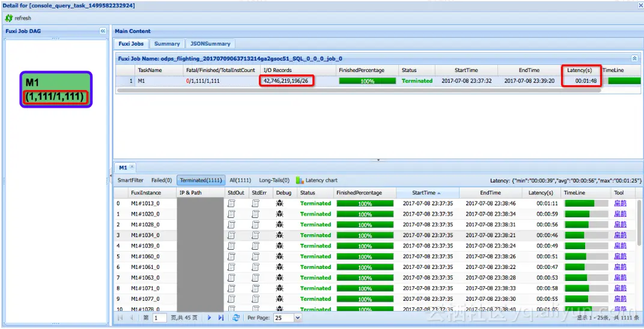Open the Per Page dropdown

click(x=298, y=318)
